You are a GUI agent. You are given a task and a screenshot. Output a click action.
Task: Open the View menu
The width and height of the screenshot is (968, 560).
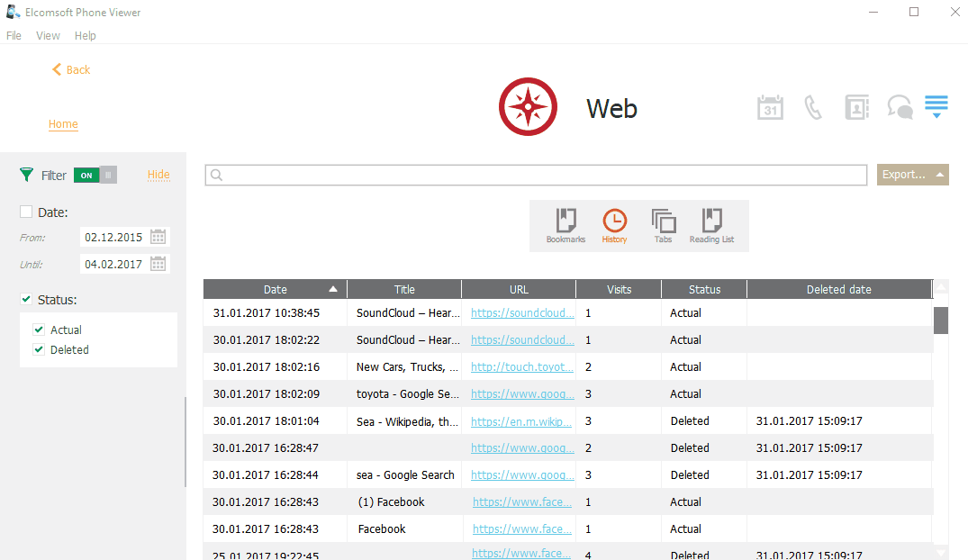tap(48, 36)
